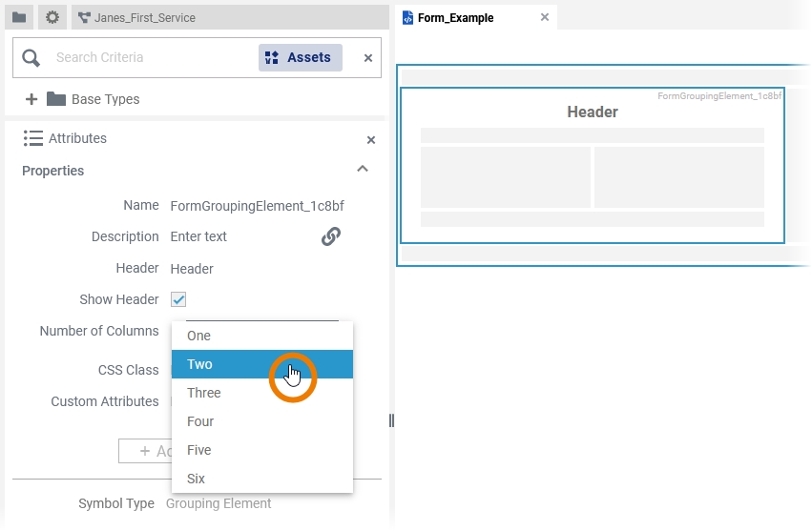Expand Base Types with plus icon
Viewport: 812px width, 531px height.
[x=31, y=99]
